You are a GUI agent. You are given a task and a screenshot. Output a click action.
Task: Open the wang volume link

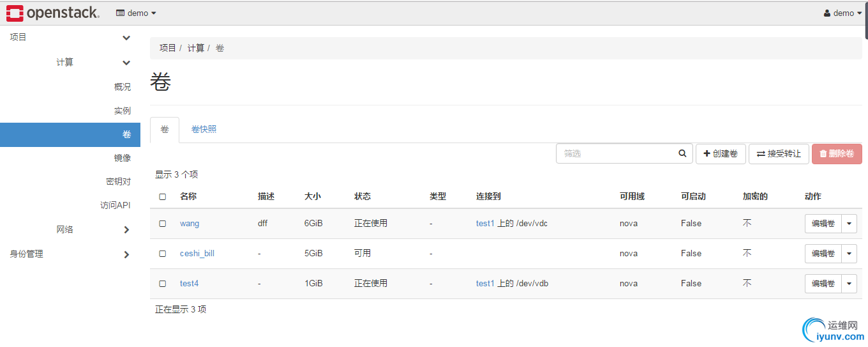[x=190, y=224]
